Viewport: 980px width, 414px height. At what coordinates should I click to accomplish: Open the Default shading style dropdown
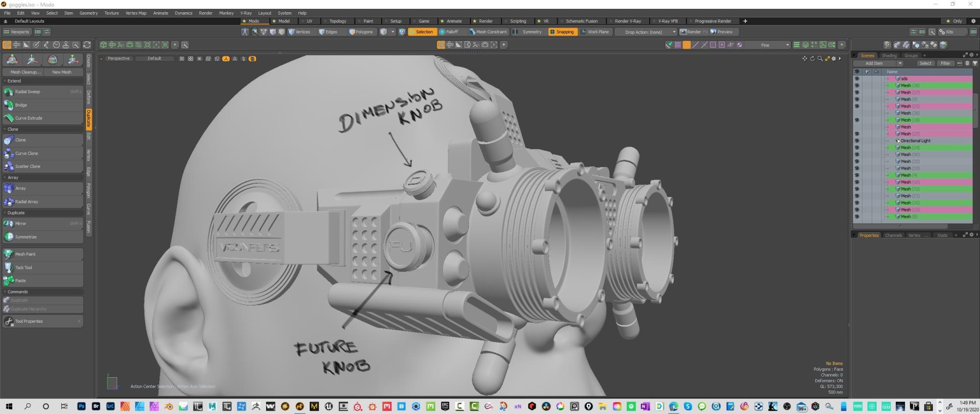tap(155, 59)
